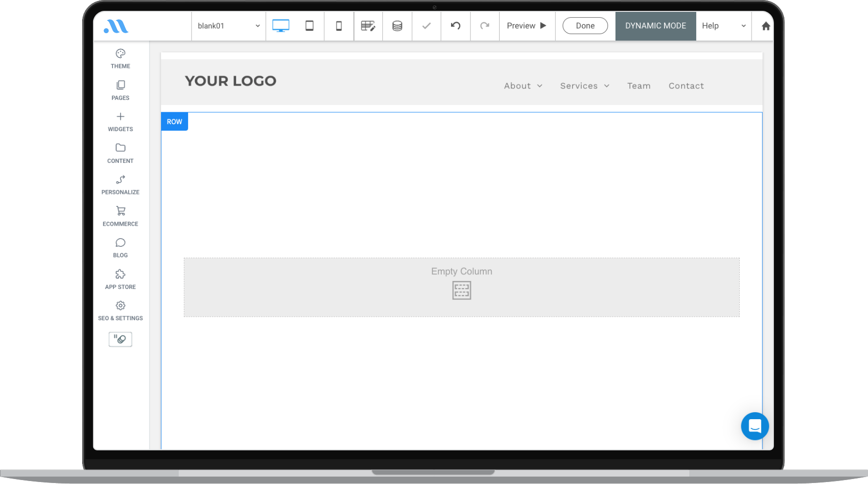Expand the Help menu

[723, 26]
